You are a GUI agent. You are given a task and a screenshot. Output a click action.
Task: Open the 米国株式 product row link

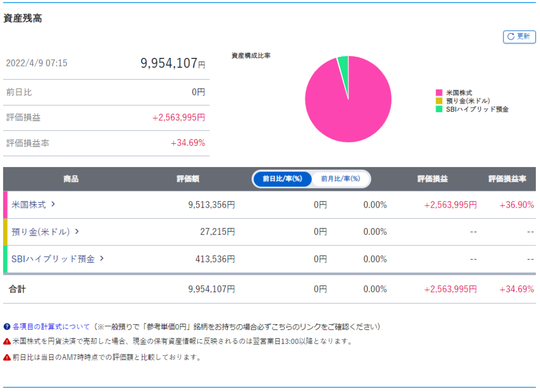coord(29,205)
